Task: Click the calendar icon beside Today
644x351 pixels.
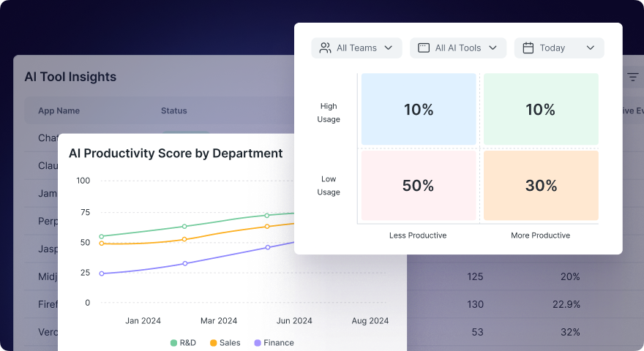Action: tap(528, 48)
